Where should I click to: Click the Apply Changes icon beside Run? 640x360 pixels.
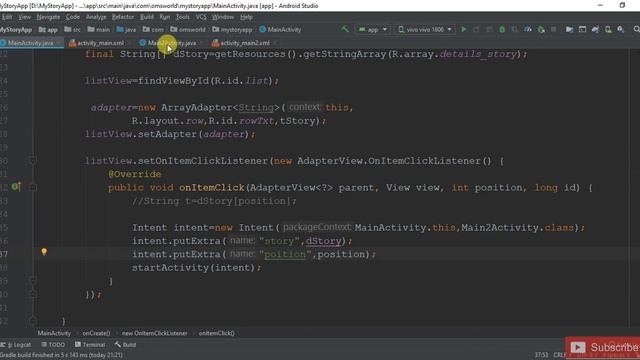click(x=476, y=29)
